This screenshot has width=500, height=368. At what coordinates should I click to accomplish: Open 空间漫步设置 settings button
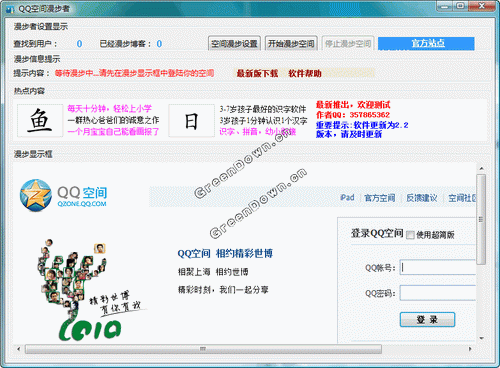pyautogui.click(x=234, y=44)
